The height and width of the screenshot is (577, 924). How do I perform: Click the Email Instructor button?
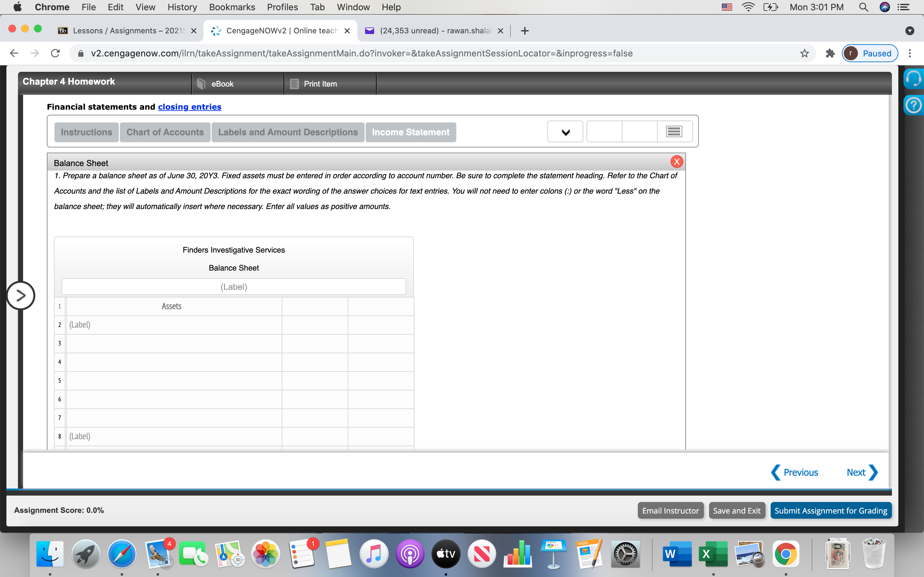(x=670, y=510)
